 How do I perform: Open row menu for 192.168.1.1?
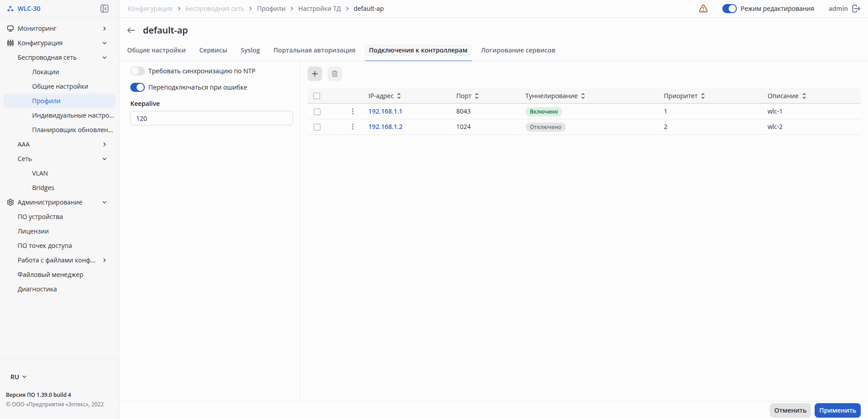pyautogui.click(x=353, y=111)
